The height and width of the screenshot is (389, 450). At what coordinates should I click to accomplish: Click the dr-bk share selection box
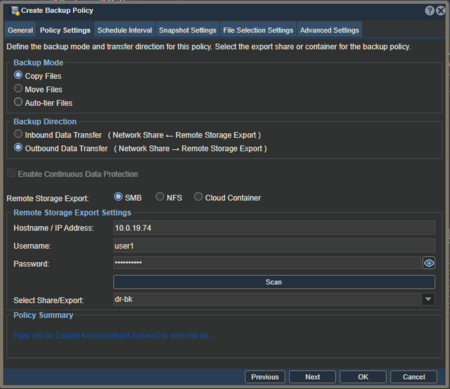coord(268,299)
